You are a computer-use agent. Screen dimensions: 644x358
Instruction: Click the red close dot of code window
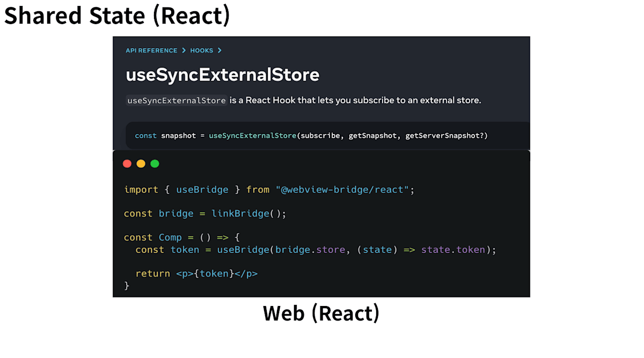pyautogui.click(x=127, y=164)
